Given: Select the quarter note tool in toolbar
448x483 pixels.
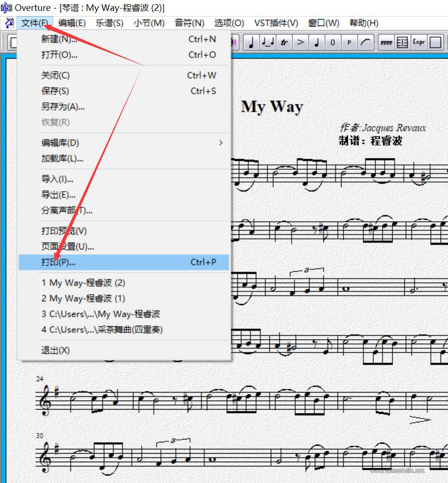Looking at the screenshot, I should 251,42.
